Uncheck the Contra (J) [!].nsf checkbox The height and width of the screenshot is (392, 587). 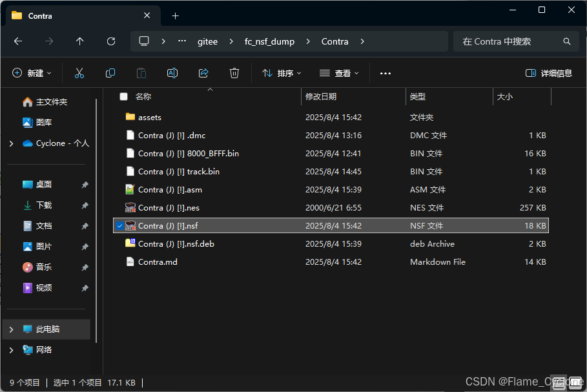pos(119,226)
